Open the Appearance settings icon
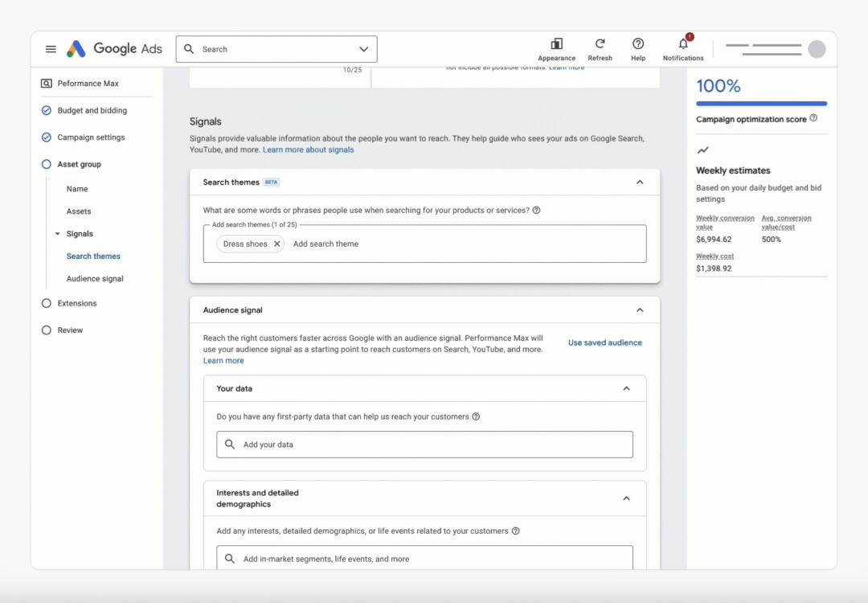The width and height of the screenshot is (868, 603). 556,43
